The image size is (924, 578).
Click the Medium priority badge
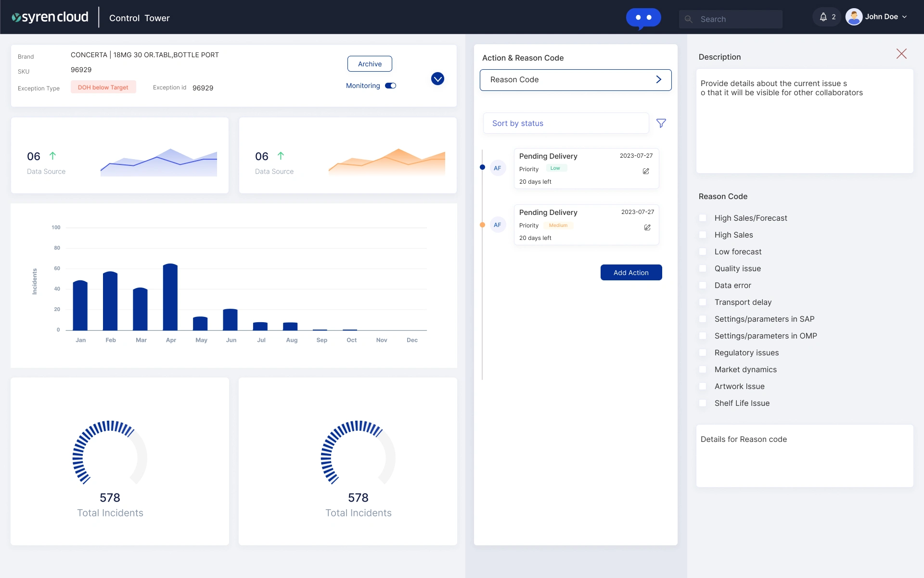pyautogui.click(x=558, y=225)
